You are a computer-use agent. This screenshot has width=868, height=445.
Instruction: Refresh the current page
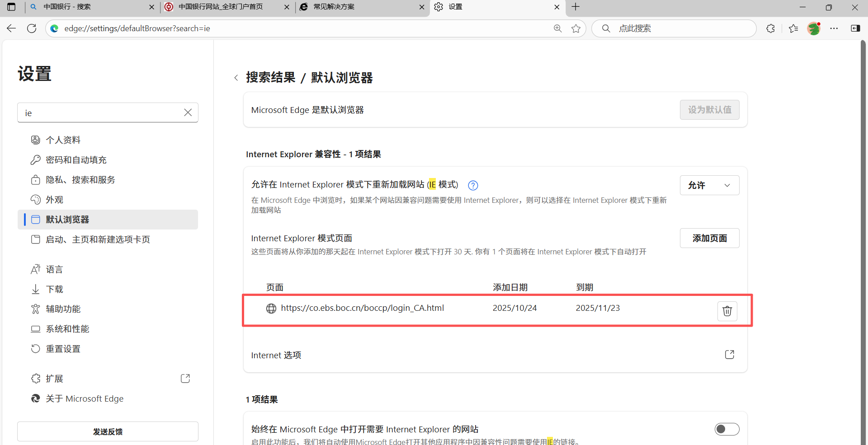32,28
